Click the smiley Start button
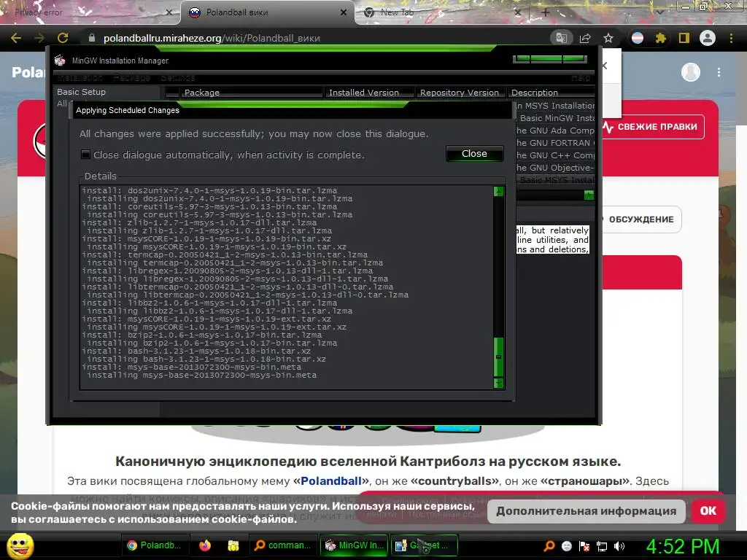Image resolution: width=747 pixels, height=560 pixels. coord(20,545)
